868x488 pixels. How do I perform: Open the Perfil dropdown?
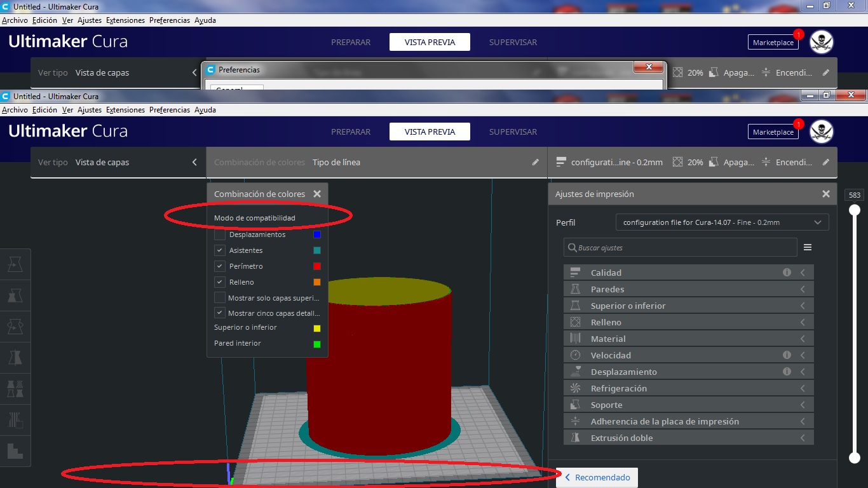point(721,222)
